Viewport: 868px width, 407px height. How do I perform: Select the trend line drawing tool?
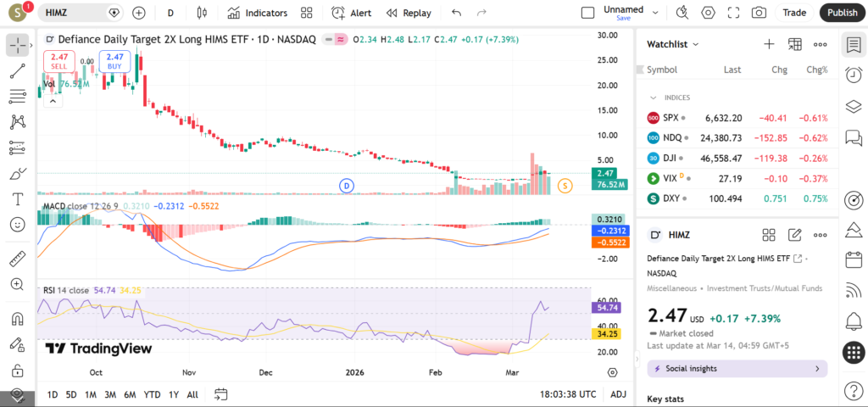pos(17,70)
